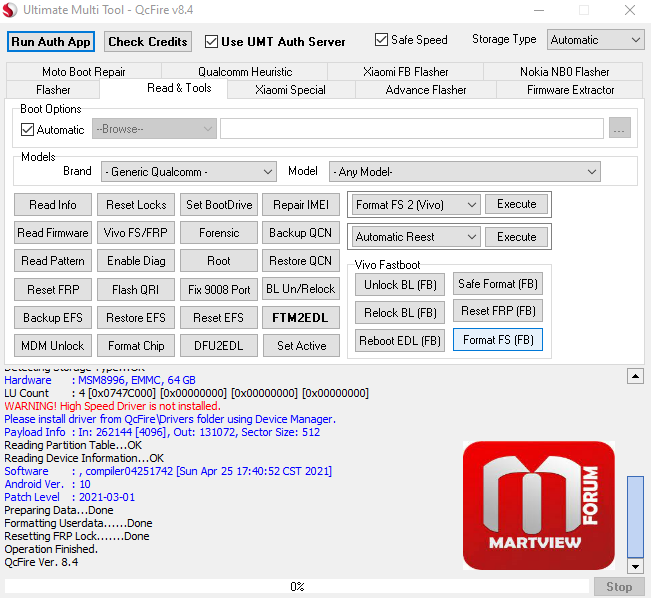Click the Root button
651x598 pixels.
[219, 261]
